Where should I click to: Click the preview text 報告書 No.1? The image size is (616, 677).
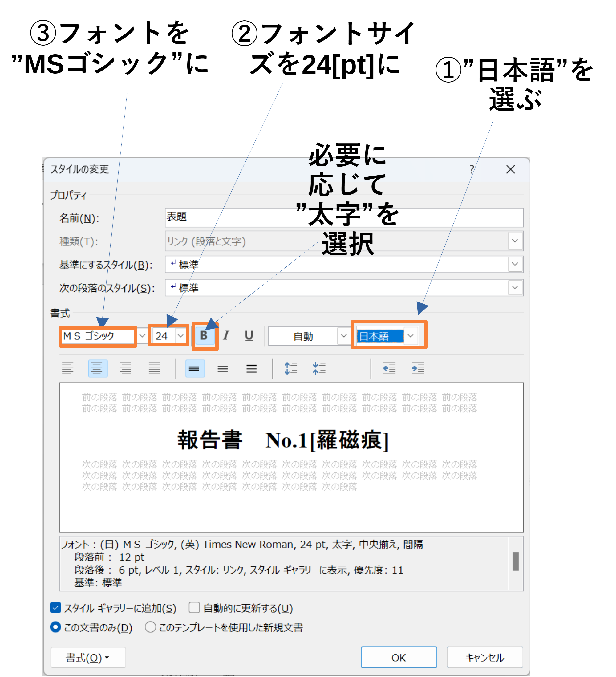pos(284,440)
